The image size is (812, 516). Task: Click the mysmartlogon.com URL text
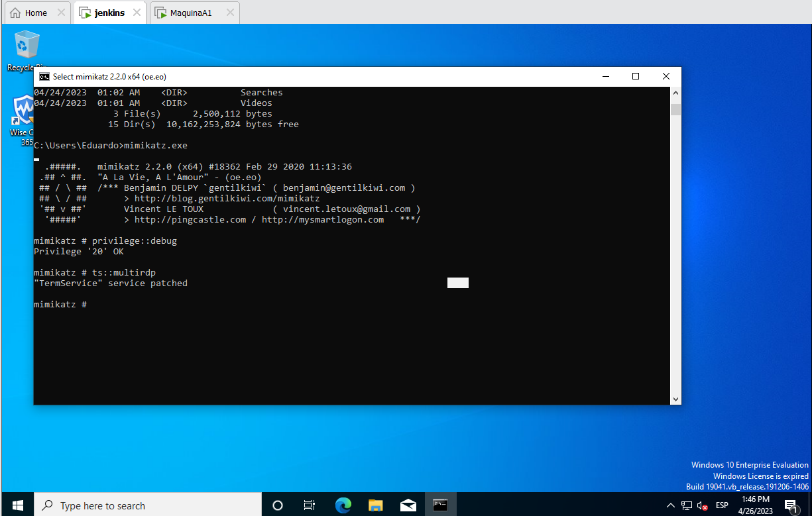click(323, 220)
